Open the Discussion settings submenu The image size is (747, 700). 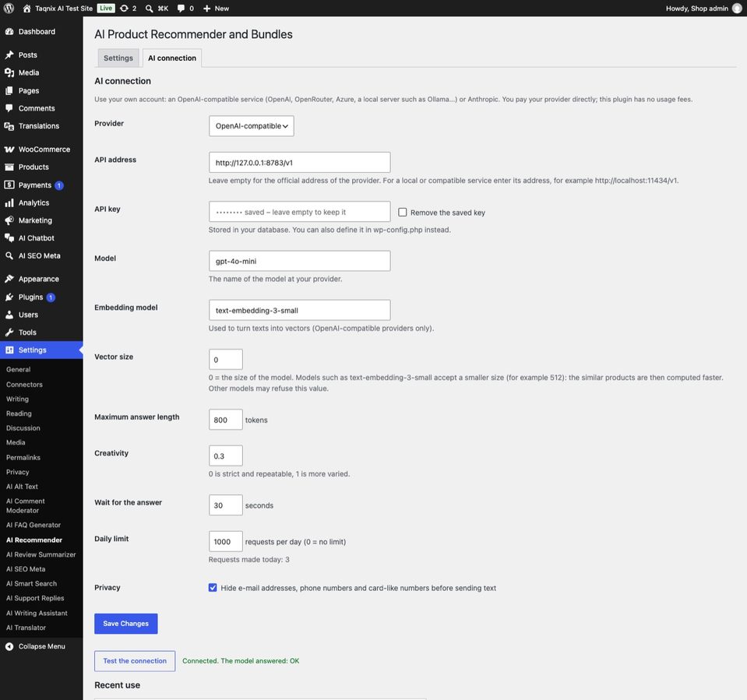(x=23, y=427)
